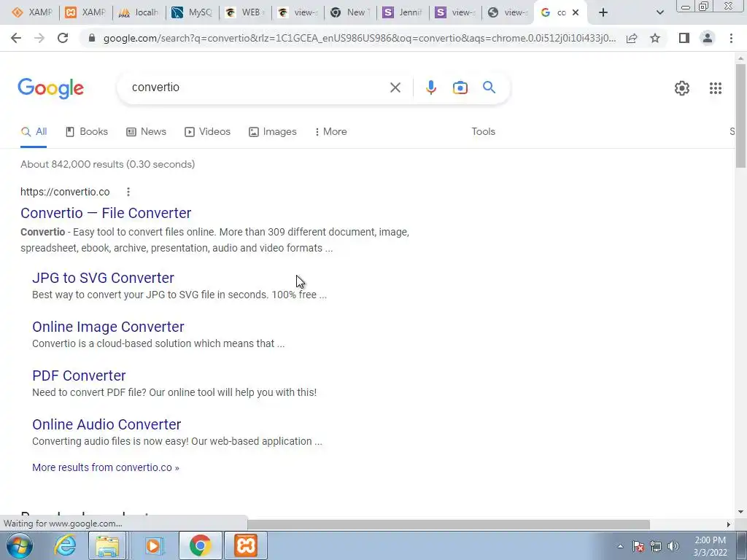Open the Google apps grid

coord(715,88)
